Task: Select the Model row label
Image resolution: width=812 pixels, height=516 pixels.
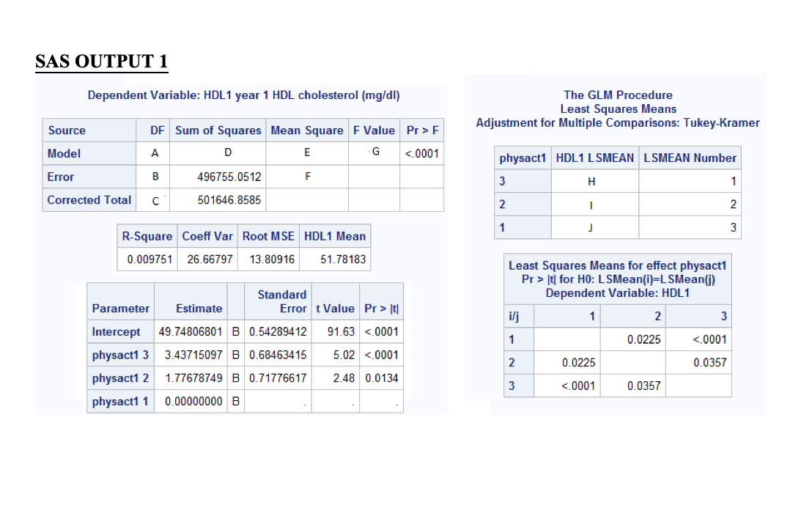Action: coord(64,154)
